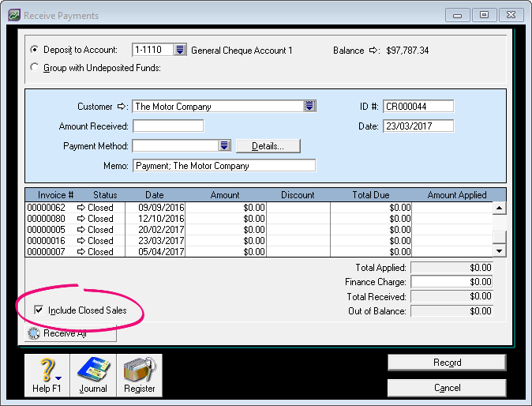Image resolution: width=532 pixels, height=406 pixels.
Task: Open the Payment Method dropdown
Action: click(x=224, y=146)
